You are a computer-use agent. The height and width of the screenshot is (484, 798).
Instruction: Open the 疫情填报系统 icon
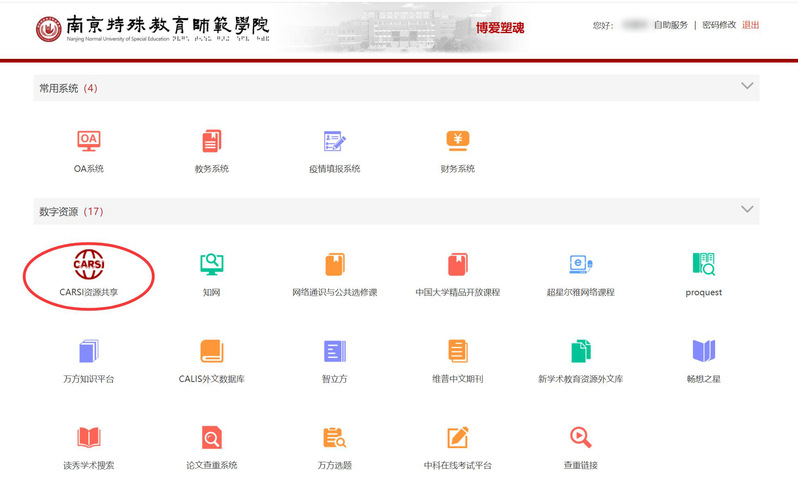pos(334,141)
